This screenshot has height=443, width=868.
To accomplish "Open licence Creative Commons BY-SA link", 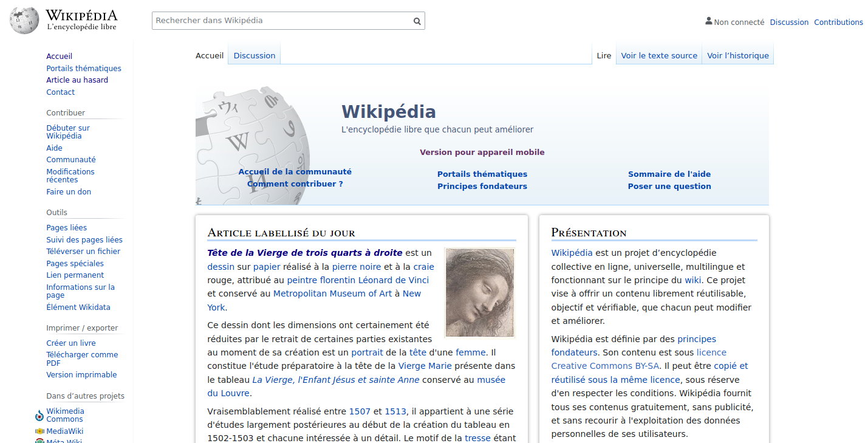I will click(639, 359).
